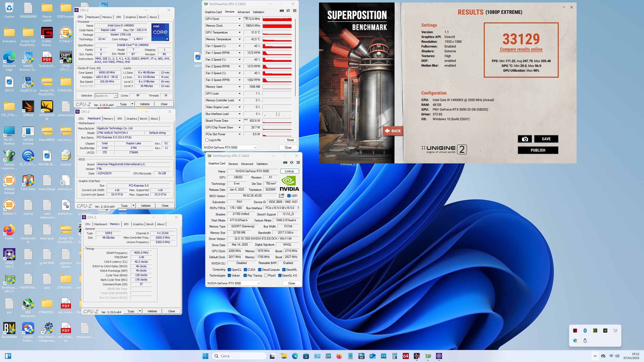This screenshot has height=362, width=644.
Task: Open the Microsoft Edge desktop icon
Action: click(x=9, y=61)
